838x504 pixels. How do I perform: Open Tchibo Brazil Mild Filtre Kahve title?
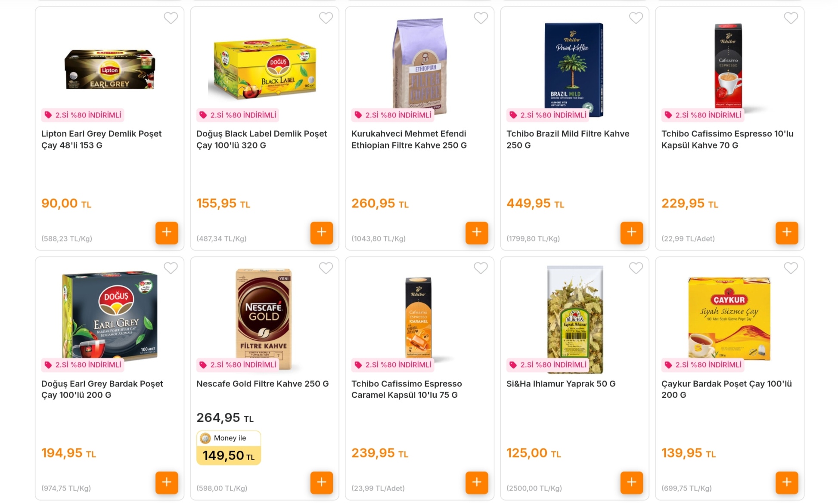pos(568,139)
